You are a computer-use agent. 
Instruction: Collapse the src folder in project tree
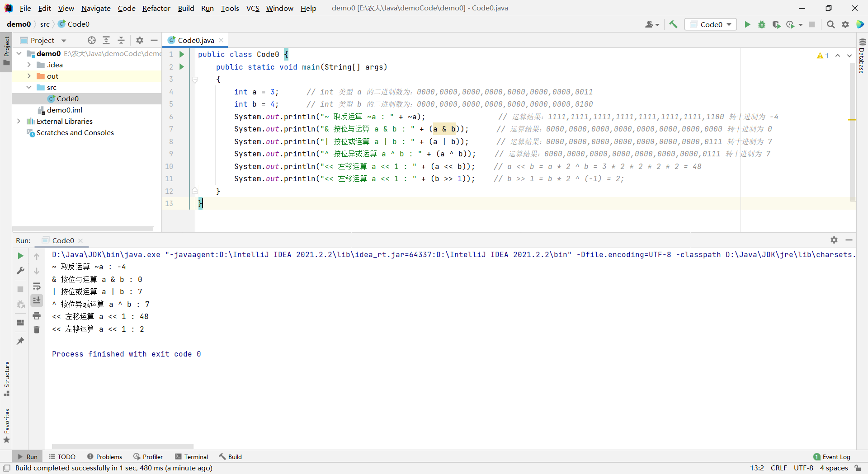(29, 87)
